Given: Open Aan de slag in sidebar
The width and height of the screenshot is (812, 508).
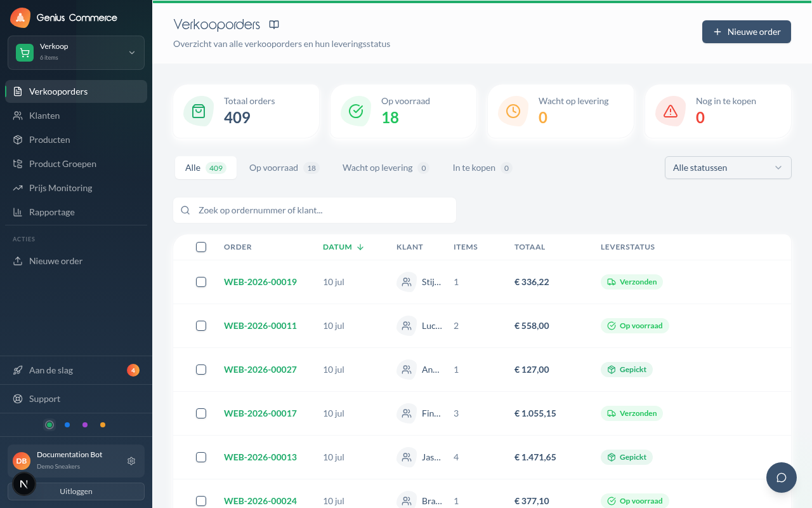Looking at the screenshot, I should coord(76,370).
